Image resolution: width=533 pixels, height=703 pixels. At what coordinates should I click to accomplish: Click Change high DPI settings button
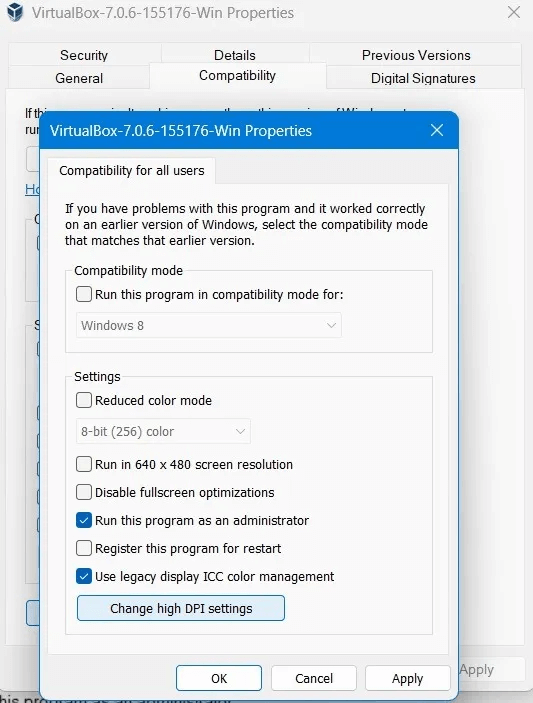click(181, 608)
